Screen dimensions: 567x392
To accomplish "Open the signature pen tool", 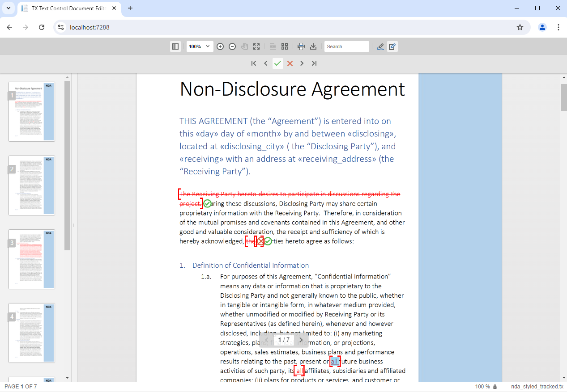I will tap(380, 46).
